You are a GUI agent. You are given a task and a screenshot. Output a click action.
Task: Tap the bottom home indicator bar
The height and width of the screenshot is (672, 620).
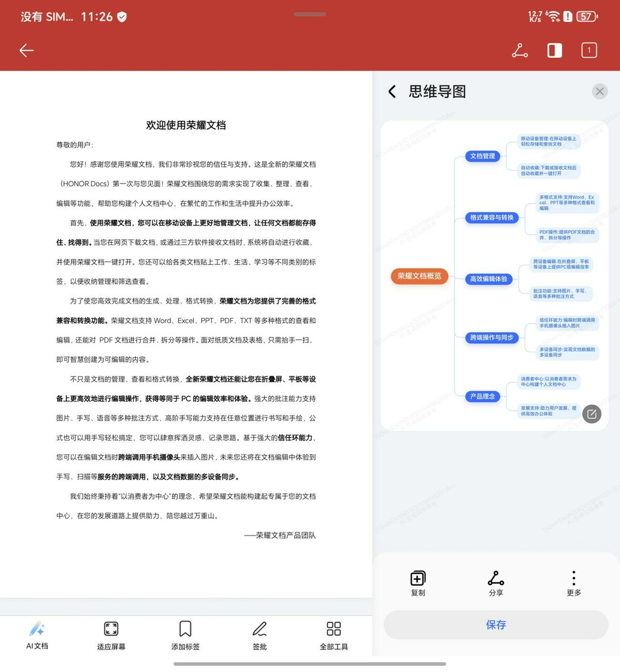pos(310,664)
